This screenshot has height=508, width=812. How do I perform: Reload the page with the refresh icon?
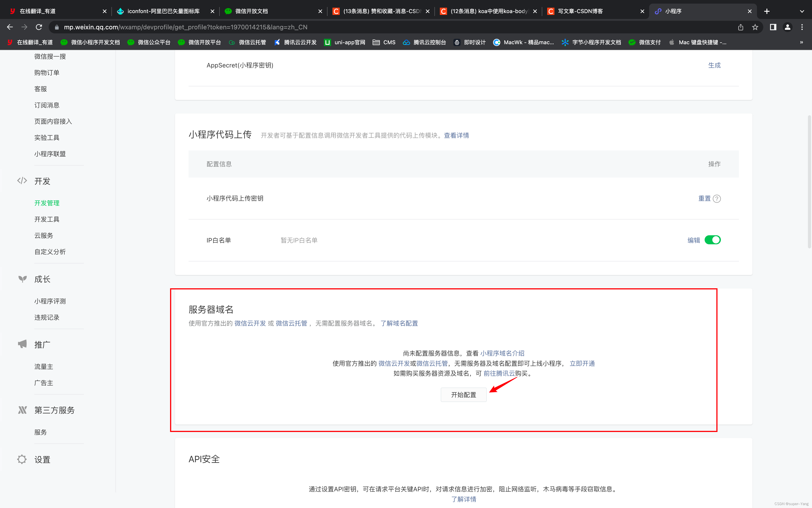pos(39,27)
